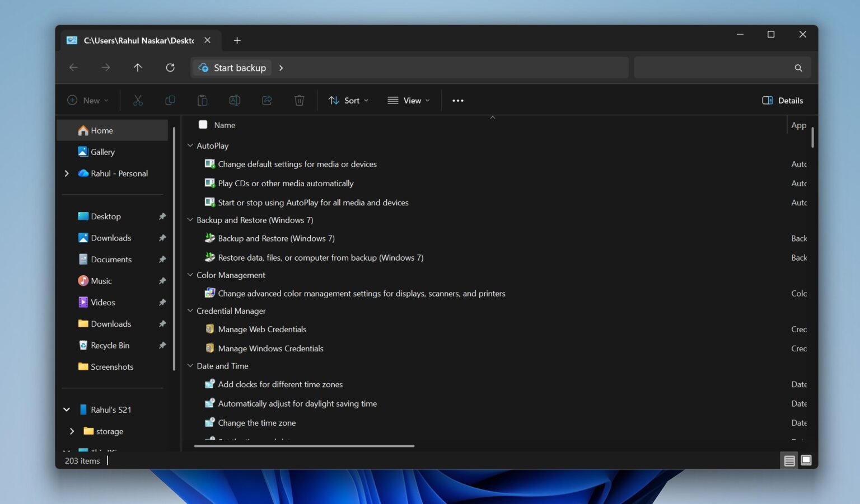Click the search magnifier icon
This screenshot has height=504, width=860.
tap(798, 68)
